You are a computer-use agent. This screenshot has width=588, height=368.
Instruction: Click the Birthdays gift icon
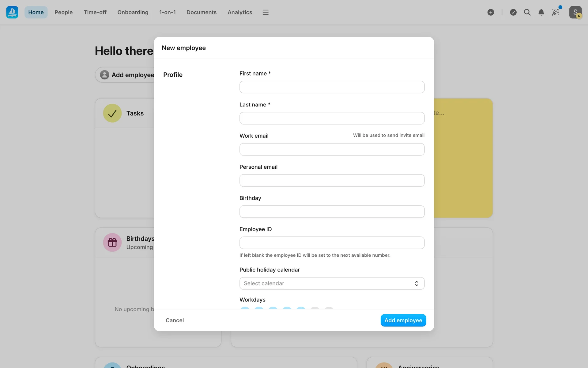coord(112,243)
